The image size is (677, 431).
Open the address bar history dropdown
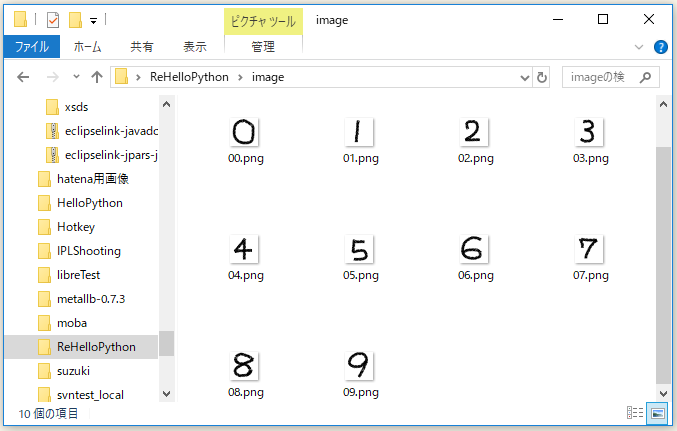(x=525, y=78)
